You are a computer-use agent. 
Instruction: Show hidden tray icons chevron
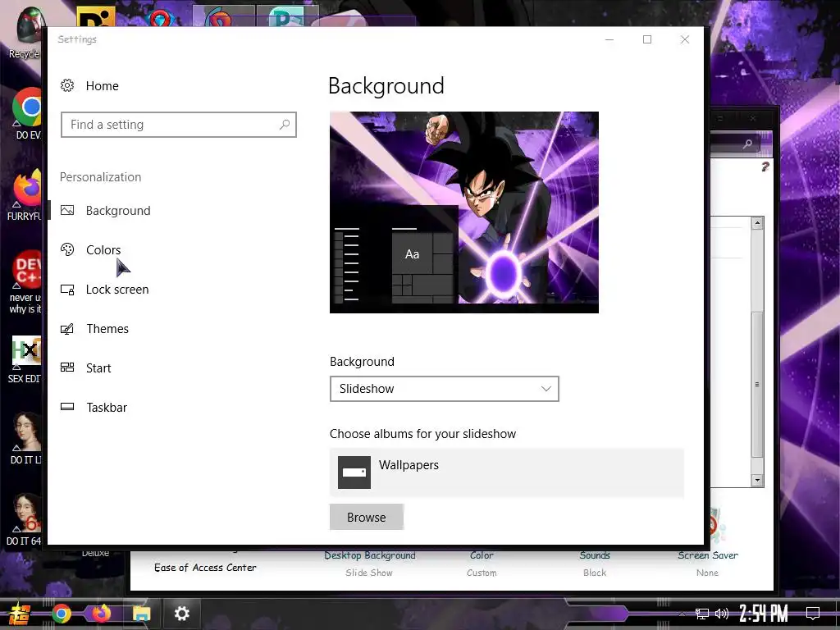pos(682,614)
